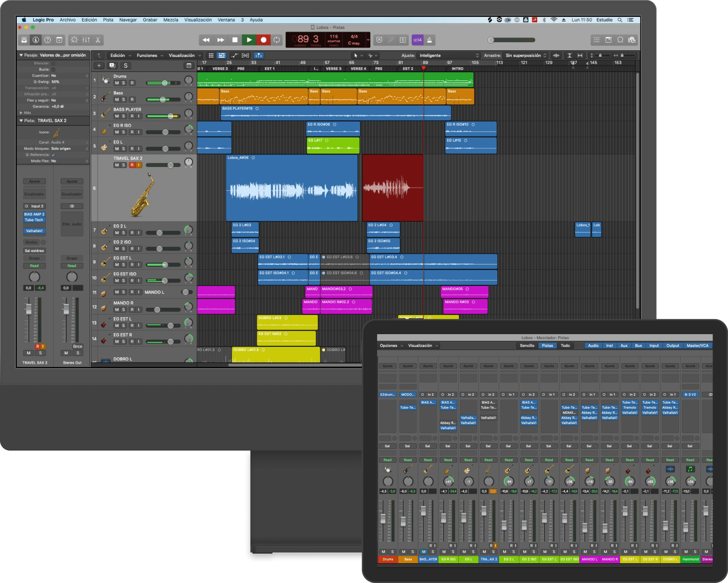Open the pointer tool menu
The width and height of the screenshot is (728, 583).
(x=358, y=55)
